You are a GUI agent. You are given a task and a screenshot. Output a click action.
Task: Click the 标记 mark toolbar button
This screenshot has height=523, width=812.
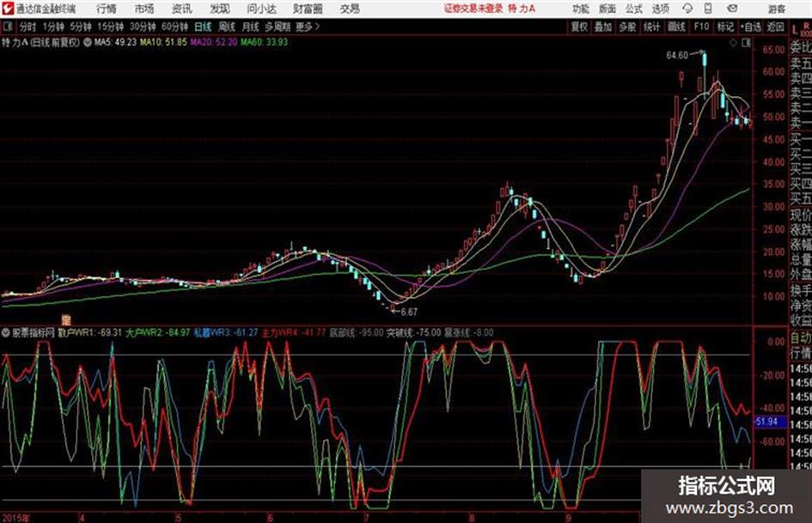[725, 27]
